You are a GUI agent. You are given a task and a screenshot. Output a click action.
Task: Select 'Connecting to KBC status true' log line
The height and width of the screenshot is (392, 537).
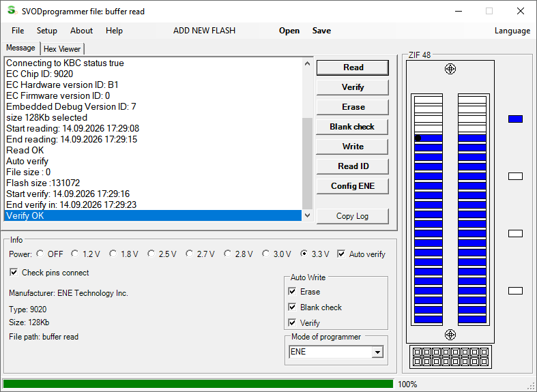click(x=153, y=63)
